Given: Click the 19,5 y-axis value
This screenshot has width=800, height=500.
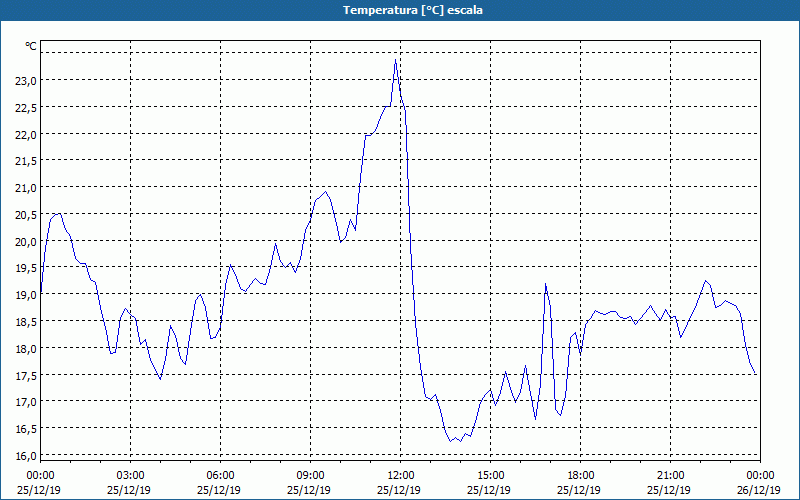Looking at the screenshot, I should tap(27, 268).
